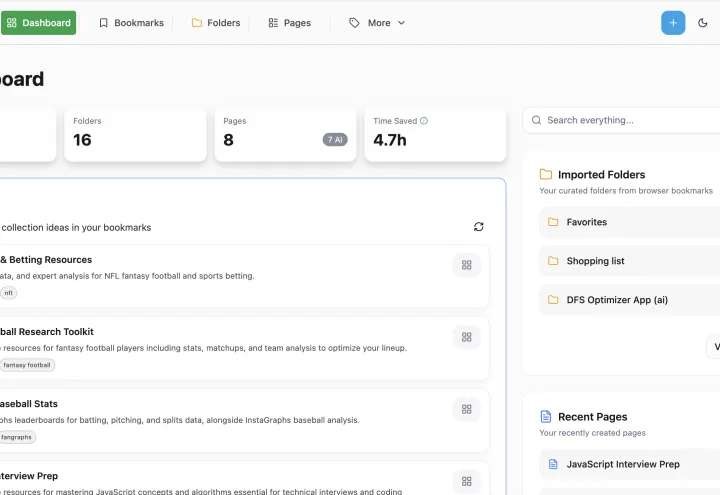The width and height of the screenshot is (720, 495).
Task: Go to the Bookmarks tab
Action: [x=131, y=23]
